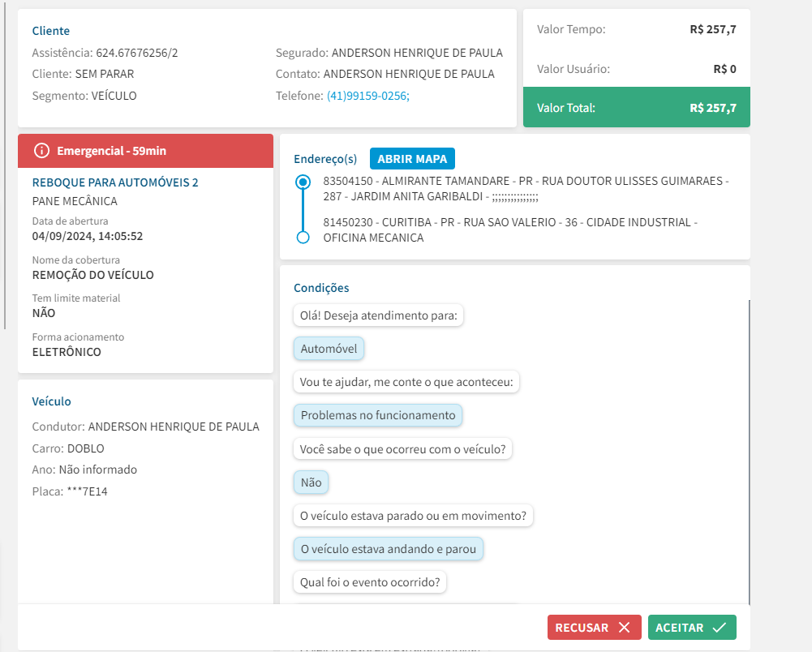Open the map with ABRIR MAPA
This screenshot has height=652, width=812.
point(413,159)
